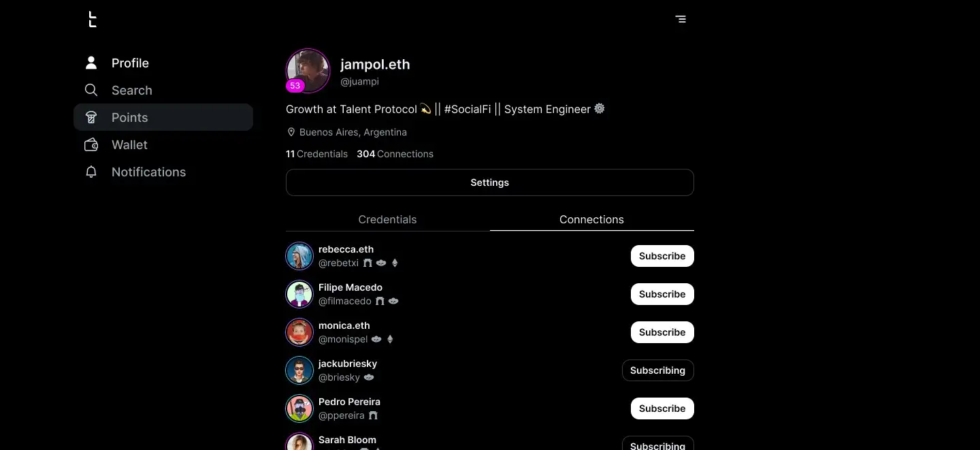Click the Ethereum badge next to @rebetxi
The height and width of the screenshot is (450, 980).
pos(395,263)
